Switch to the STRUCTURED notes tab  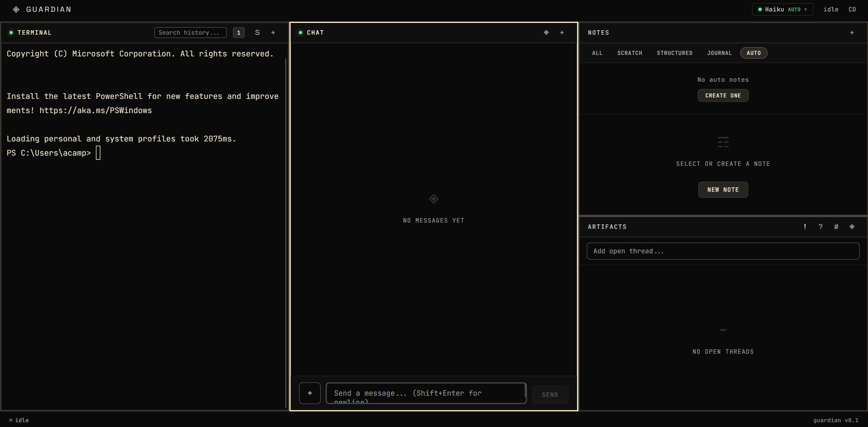[674, 53]
